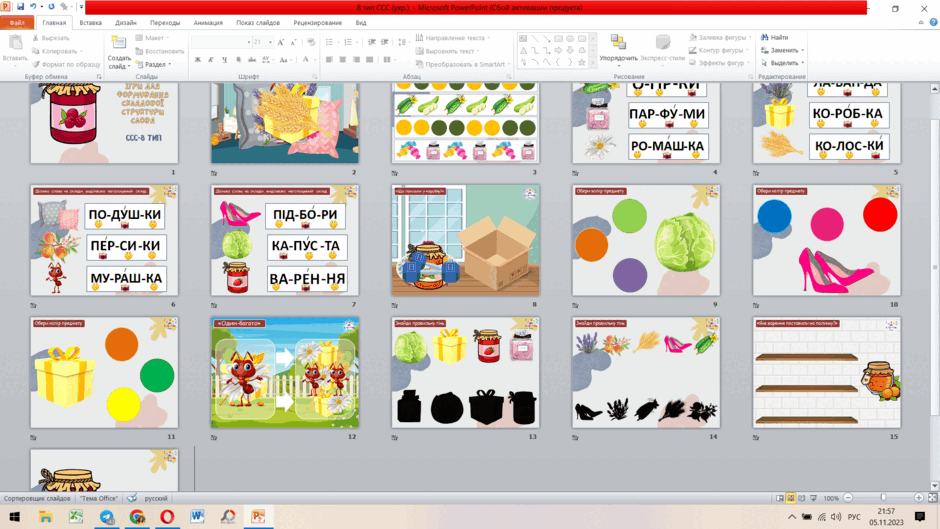The image size is (940, 529).
Task: Open Opera browser from the taskbar
Action: click(x=167, y=516)
